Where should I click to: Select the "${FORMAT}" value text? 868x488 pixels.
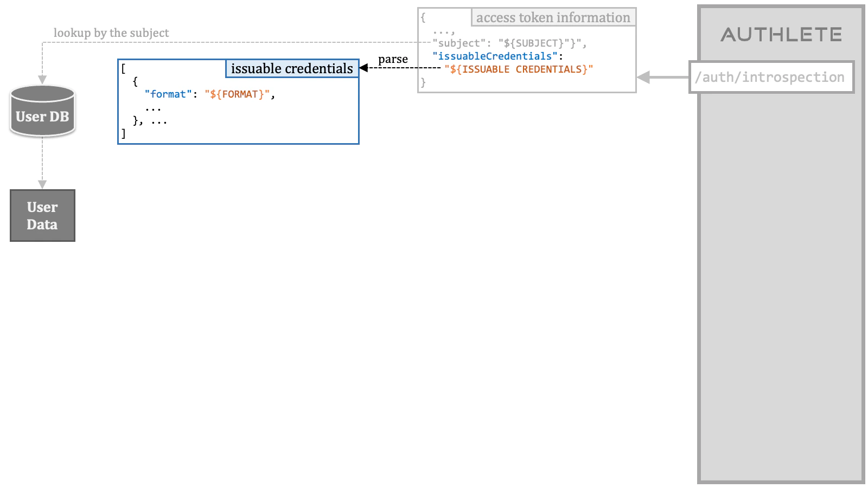(x=237, y=94)
